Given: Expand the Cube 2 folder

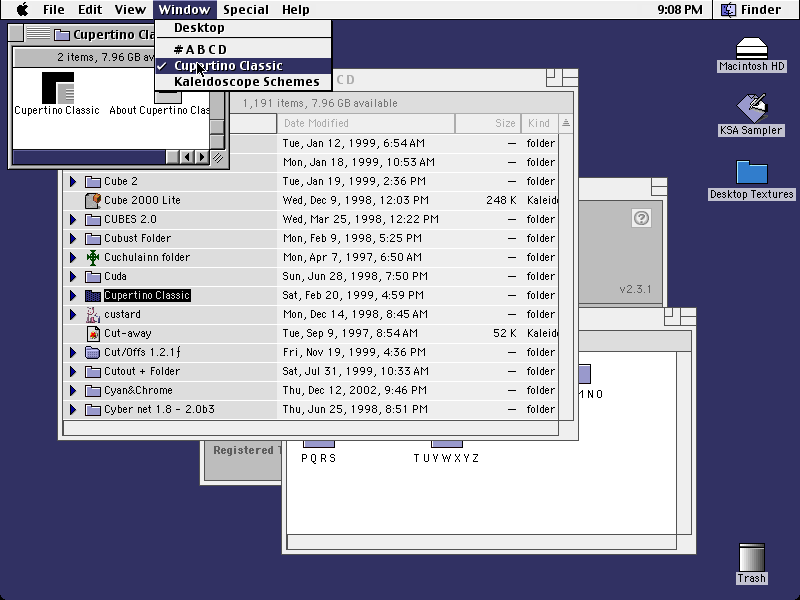Looking at the screenshot, I should 73,181.
